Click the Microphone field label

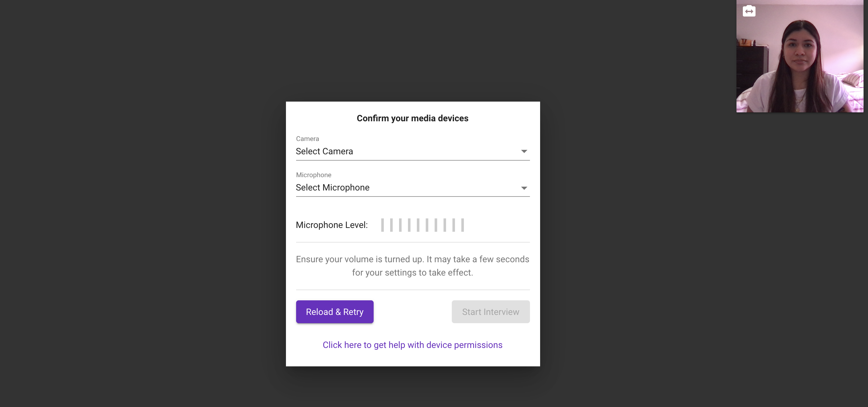coord(313,175)
